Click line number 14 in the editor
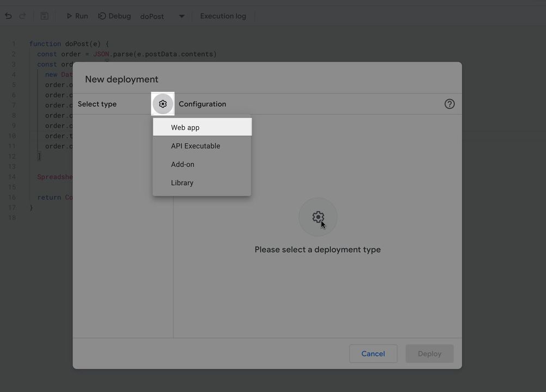Viewport: 546px width, 392px height. tap(12, 176)
